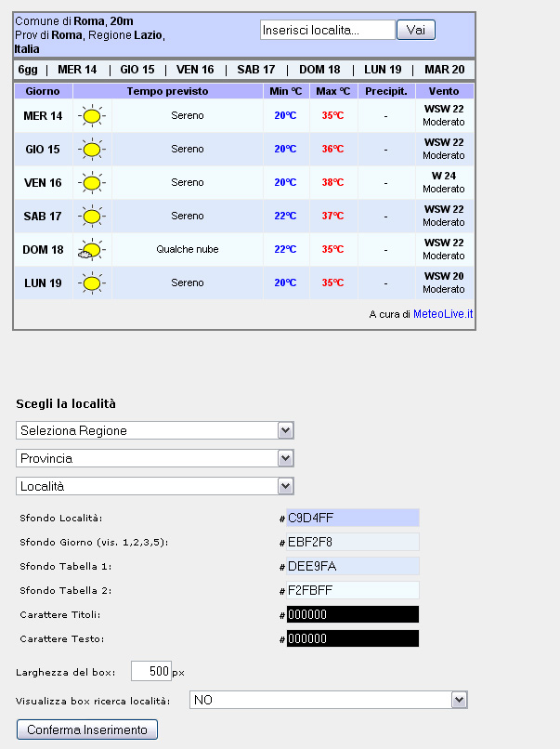This screenshot has width=560, height=749.
Task: Click the sunny icon for MER 14
Action: (x=92, y=116)
